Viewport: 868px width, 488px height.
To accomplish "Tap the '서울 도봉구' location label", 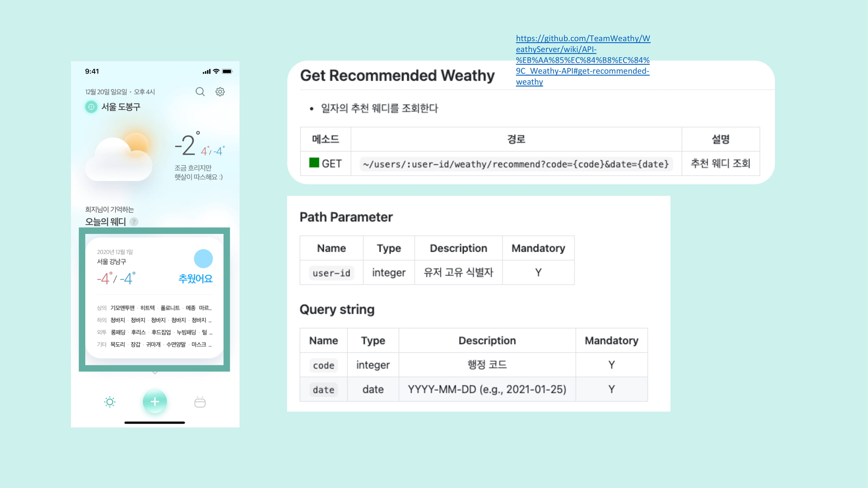I will pos(121,107).
